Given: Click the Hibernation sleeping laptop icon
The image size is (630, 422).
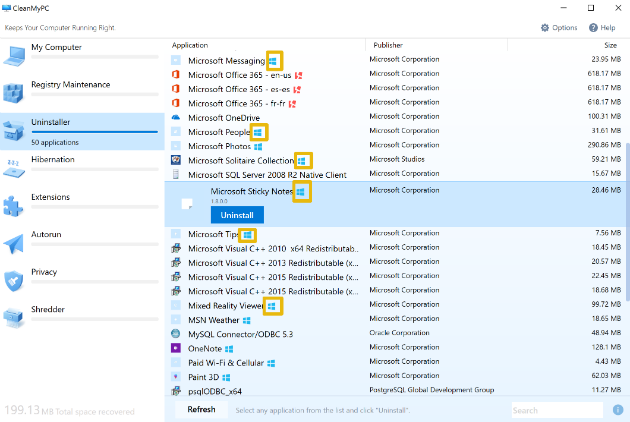Looking at the screenshot, I should point(14,168).
